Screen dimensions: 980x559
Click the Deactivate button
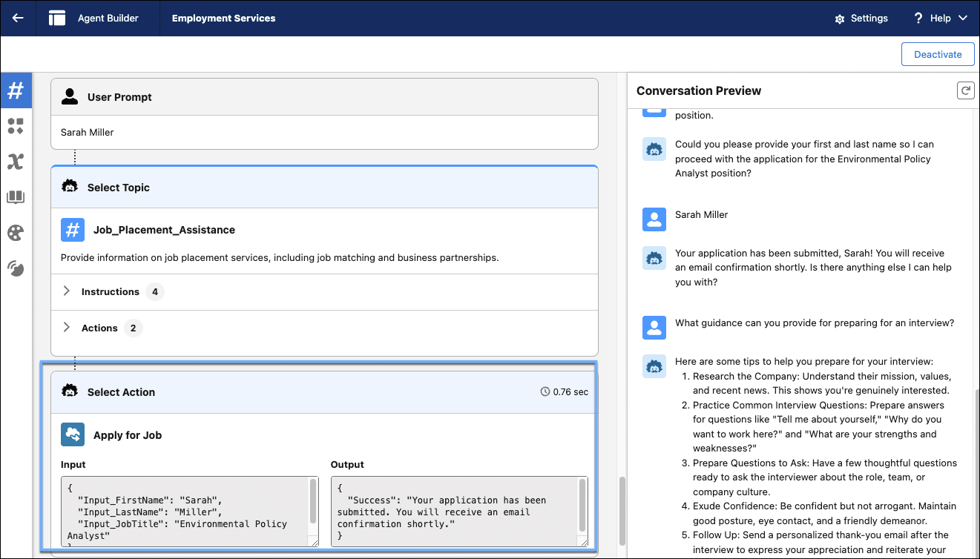point(938,54)
